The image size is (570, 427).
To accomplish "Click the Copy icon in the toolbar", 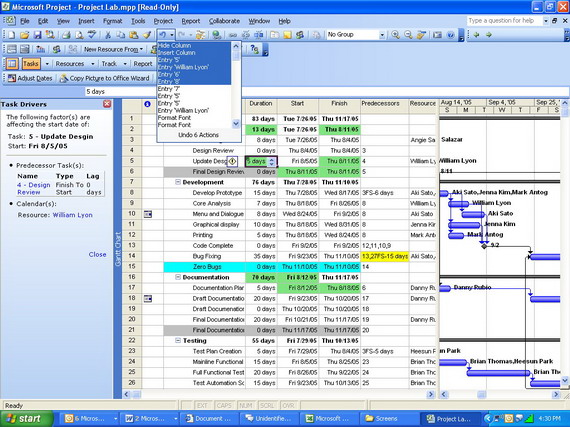I will coord(121,35).
